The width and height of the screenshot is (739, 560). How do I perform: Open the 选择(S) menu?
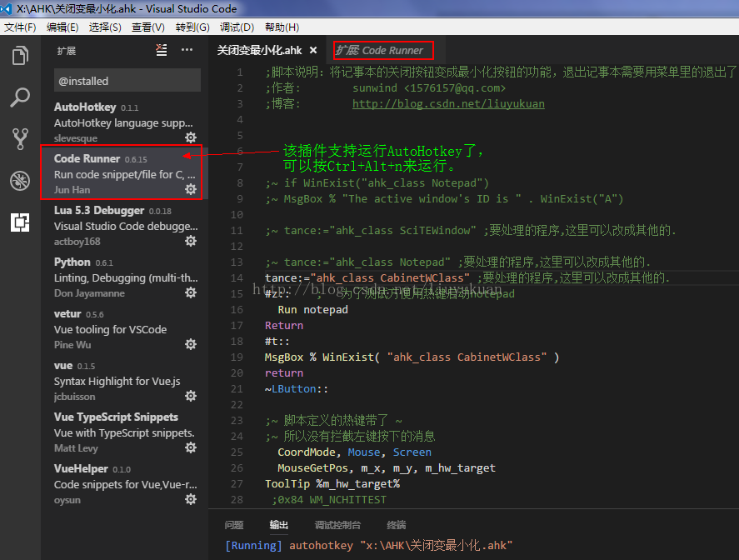coord(105,27)
